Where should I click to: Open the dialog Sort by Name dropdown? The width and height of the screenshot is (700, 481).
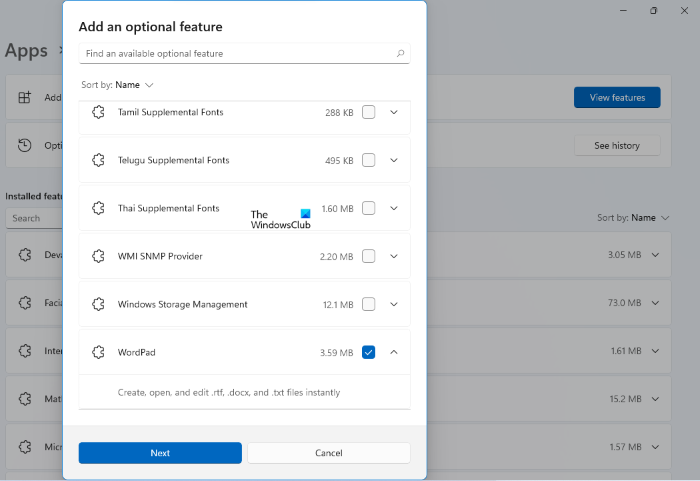(134, 85)
